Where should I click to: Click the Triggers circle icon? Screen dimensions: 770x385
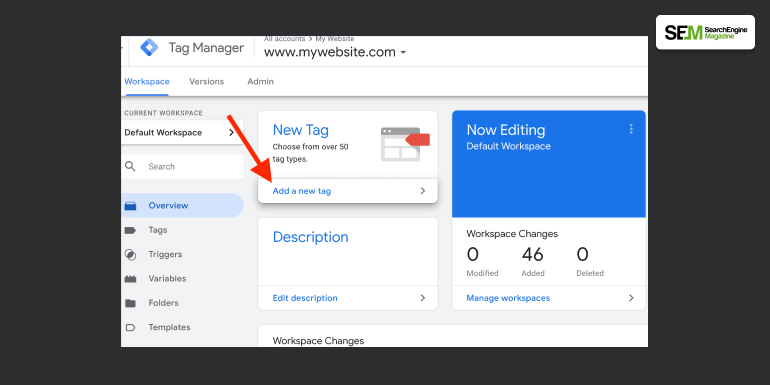[130, 254]
